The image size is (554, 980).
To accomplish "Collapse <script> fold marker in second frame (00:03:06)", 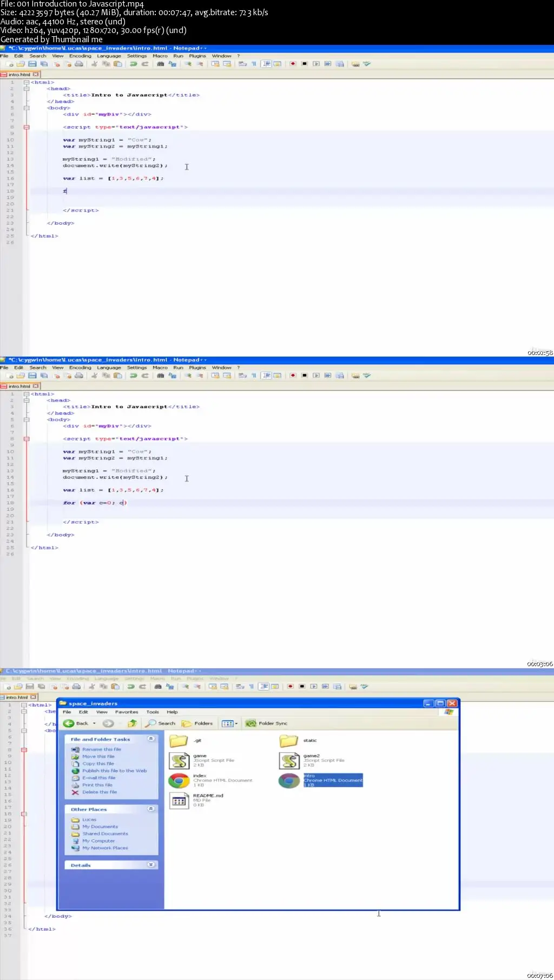I will tap(26, 439).
